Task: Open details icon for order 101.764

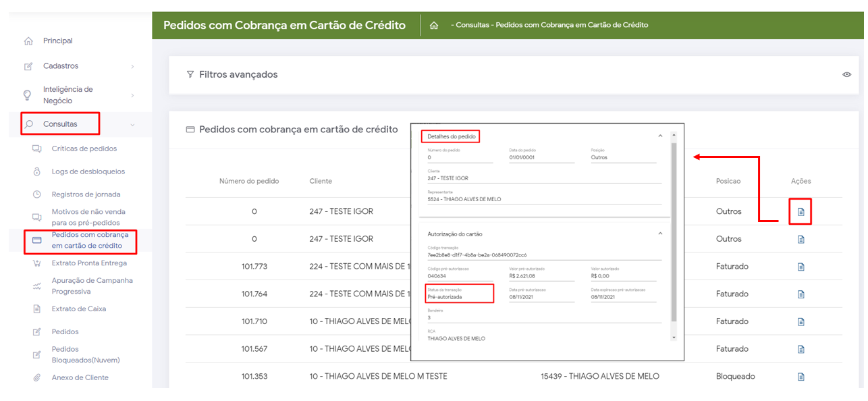Action: 801,294
